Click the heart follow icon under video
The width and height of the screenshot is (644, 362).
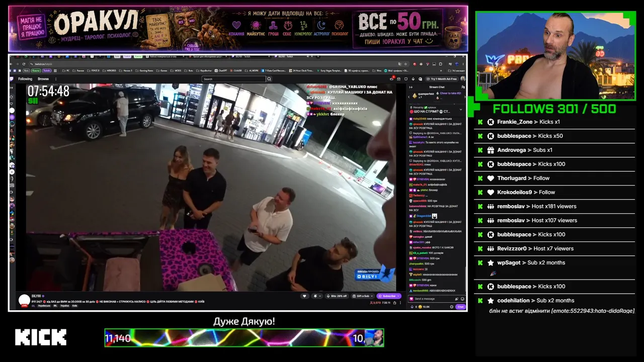(304, 296)
